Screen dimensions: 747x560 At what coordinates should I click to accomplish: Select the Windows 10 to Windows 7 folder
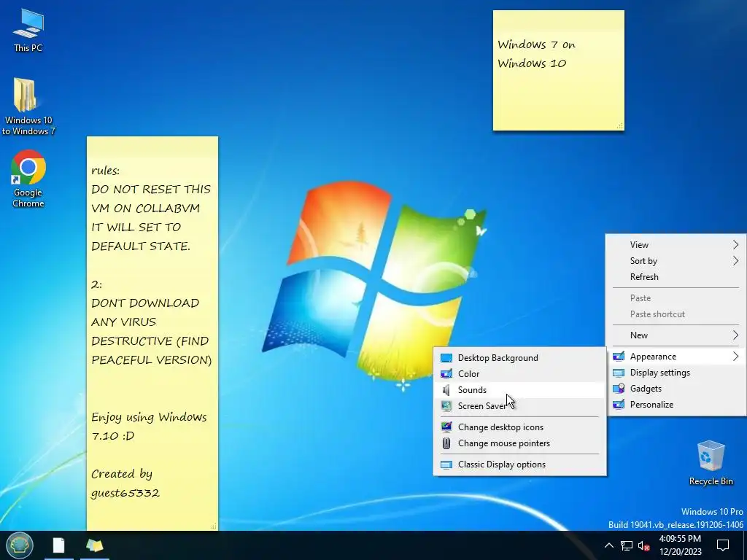click(x=28, y=106)
